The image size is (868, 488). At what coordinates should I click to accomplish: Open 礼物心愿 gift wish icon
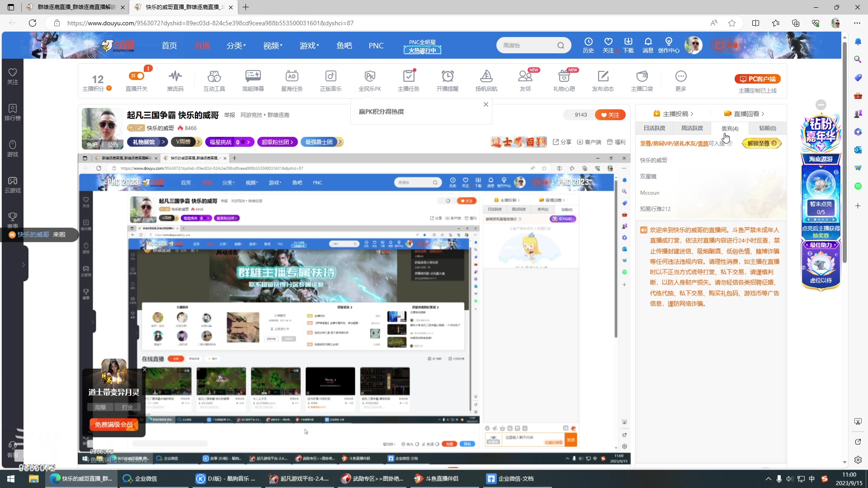click(564, 80)
